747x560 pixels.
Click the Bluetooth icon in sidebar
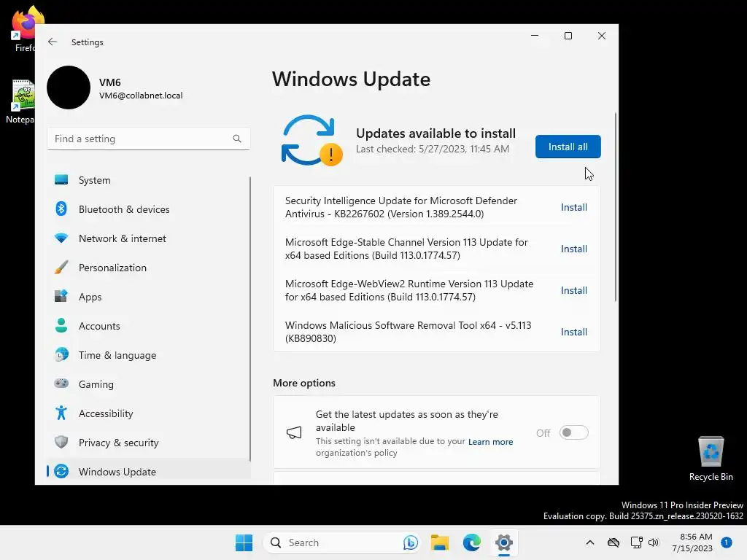point(61,209)
